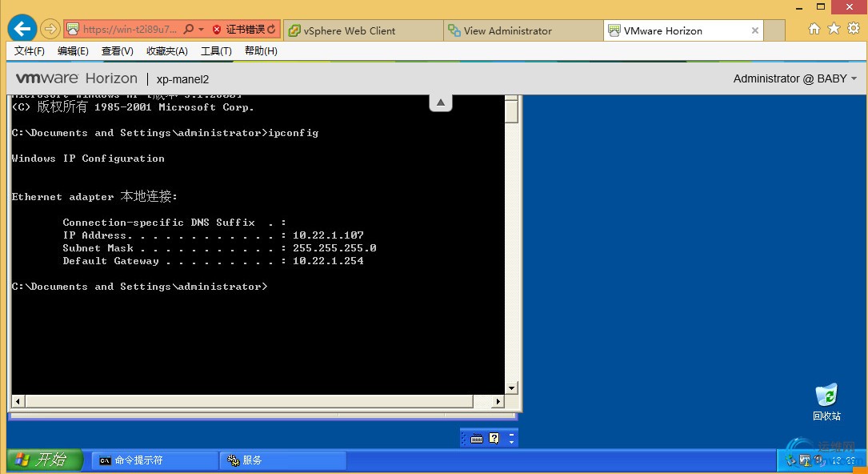Open the address bar autocomplete dropdown arrow
868x474 pixels.
click(x=201, y=30)
